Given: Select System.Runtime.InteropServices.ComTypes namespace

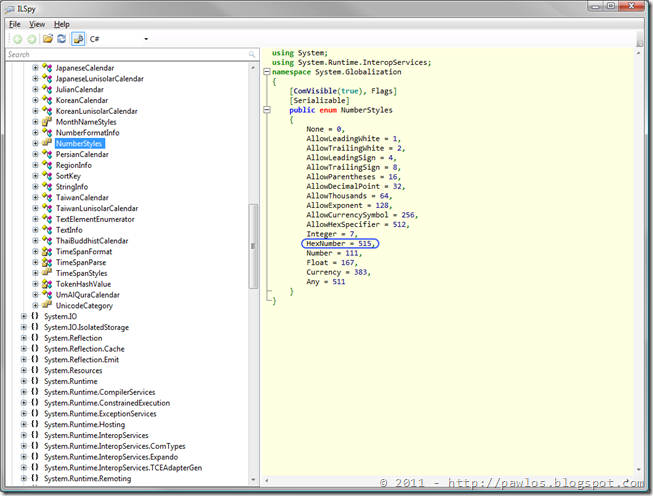Looking at the screenshot, I should click(x=115, y=446).
